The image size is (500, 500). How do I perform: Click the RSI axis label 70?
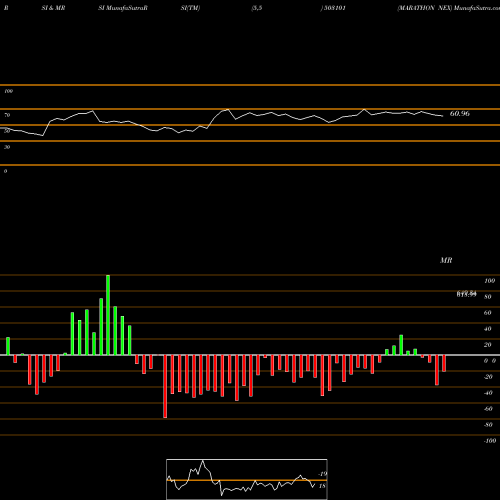7,115
